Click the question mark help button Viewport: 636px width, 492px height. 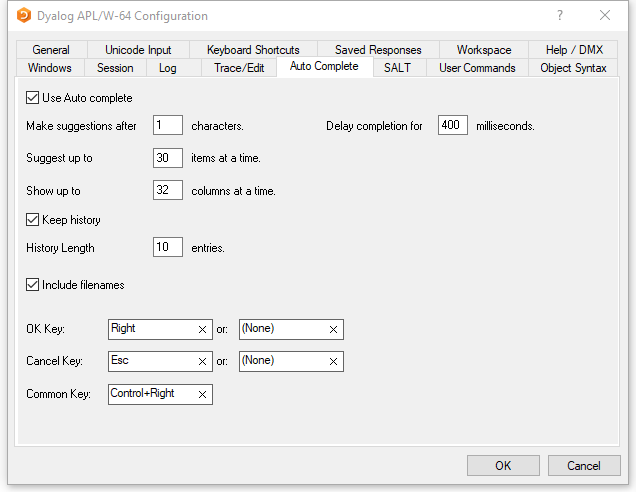click(x=560, y=15)
